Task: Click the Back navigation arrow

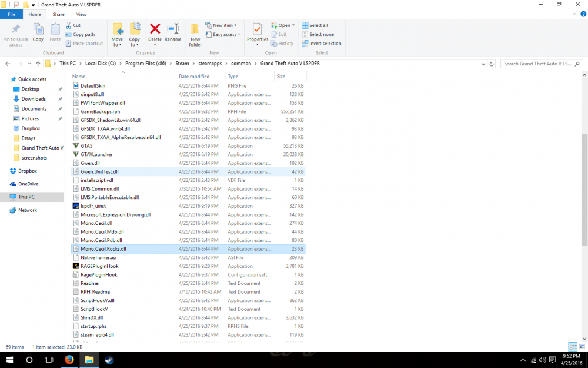Action: click(8, 64)
